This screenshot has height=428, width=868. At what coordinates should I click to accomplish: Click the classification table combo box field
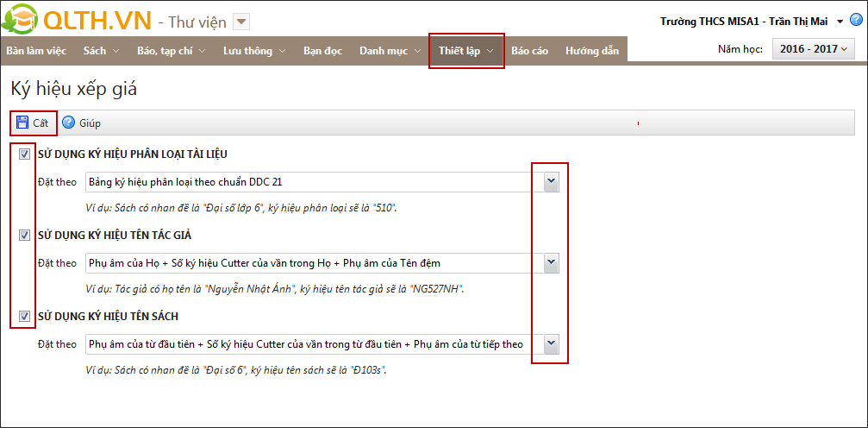pos(322,182)
